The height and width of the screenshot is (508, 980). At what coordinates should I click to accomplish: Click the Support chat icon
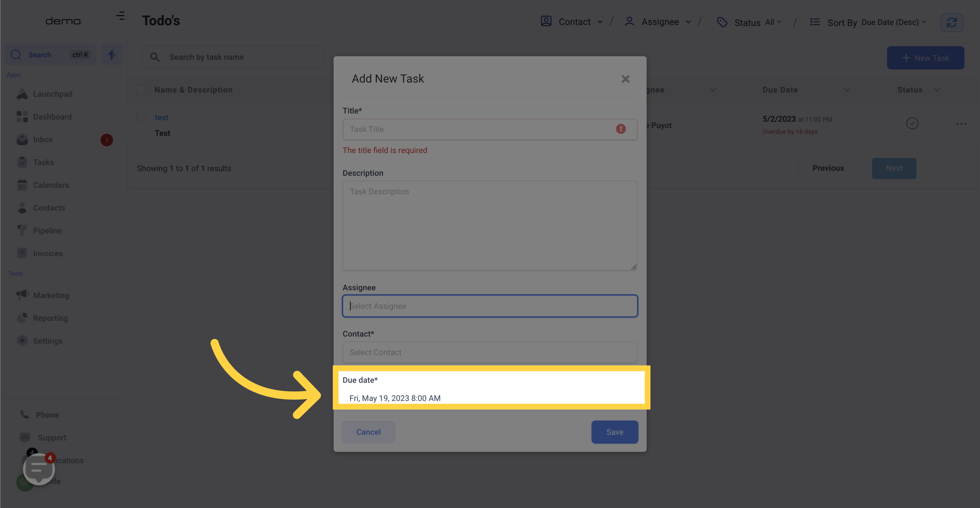click(25, 438)
